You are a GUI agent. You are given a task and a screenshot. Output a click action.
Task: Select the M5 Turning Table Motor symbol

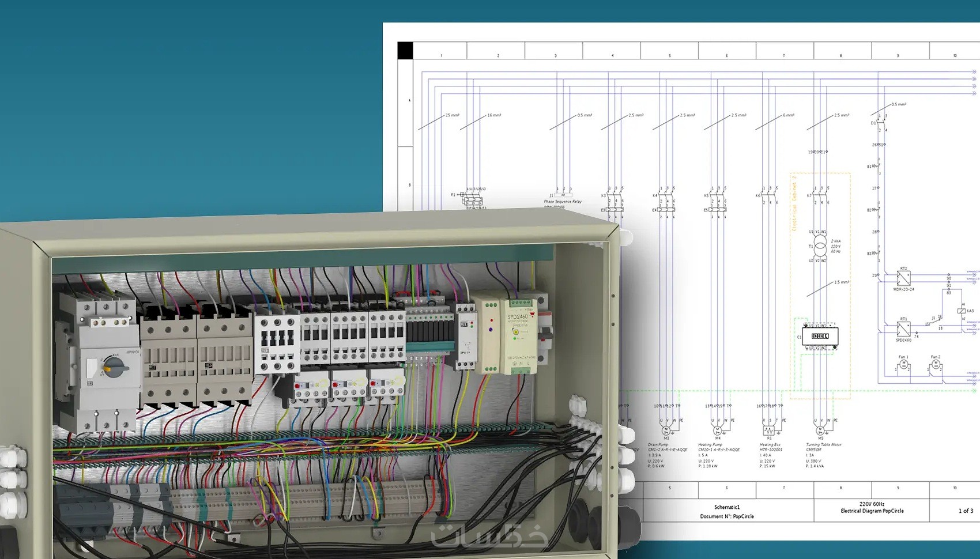pyautogui.click(x=820, y=430)
